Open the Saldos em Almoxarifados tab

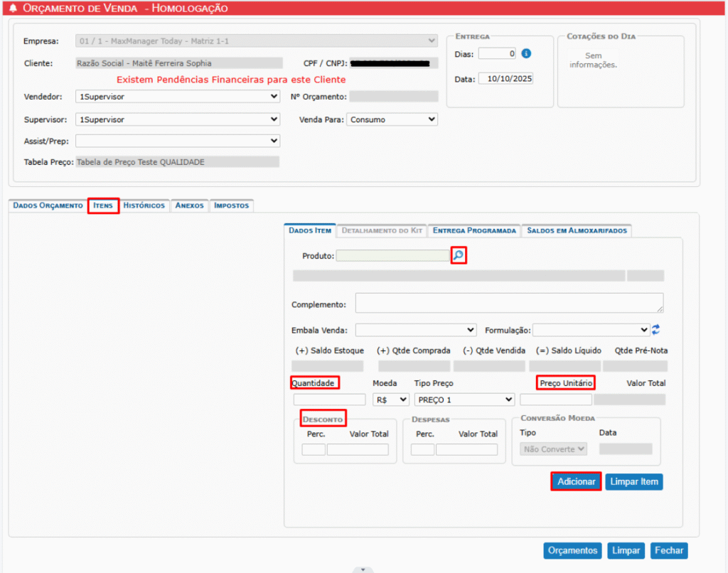[576, 230]
